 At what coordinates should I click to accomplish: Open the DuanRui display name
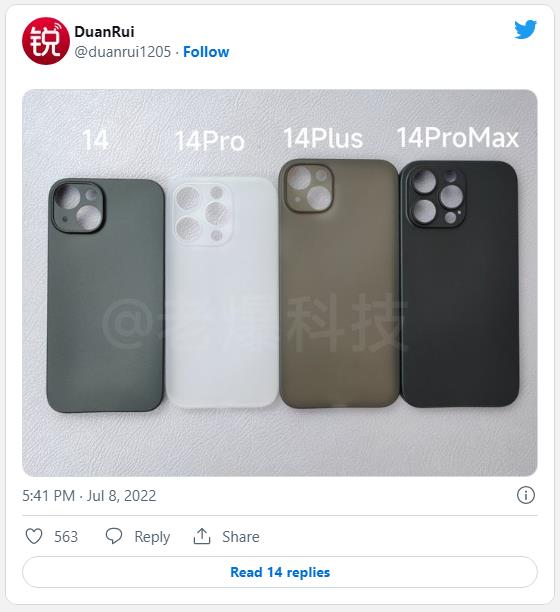[x=104, y=32]
